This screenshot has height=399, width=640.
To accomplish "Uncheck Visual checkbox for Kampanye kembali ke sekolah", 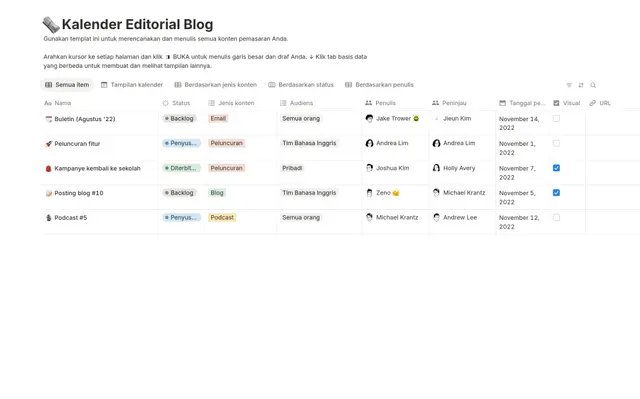I will tap(556, 168).
